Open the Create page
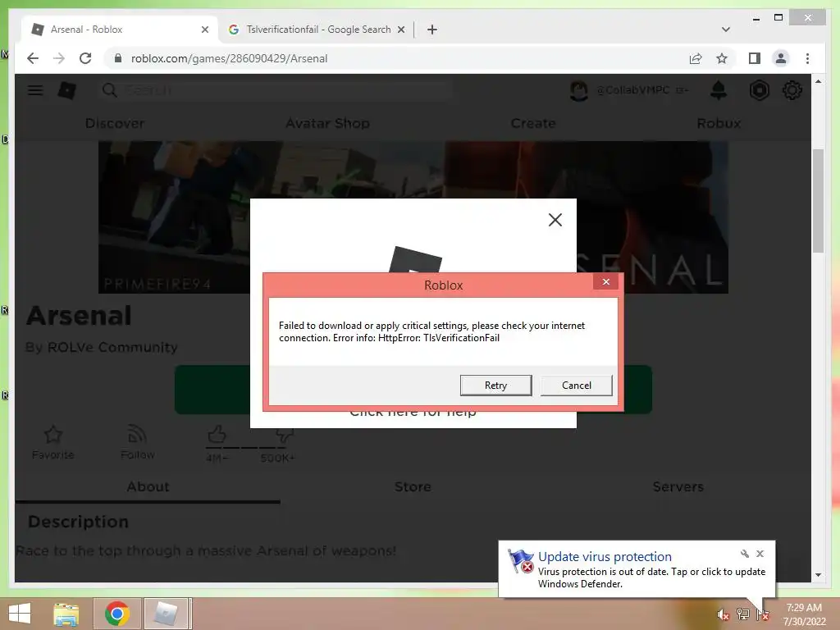The image size is (840, 630). (x=533, y=123)
